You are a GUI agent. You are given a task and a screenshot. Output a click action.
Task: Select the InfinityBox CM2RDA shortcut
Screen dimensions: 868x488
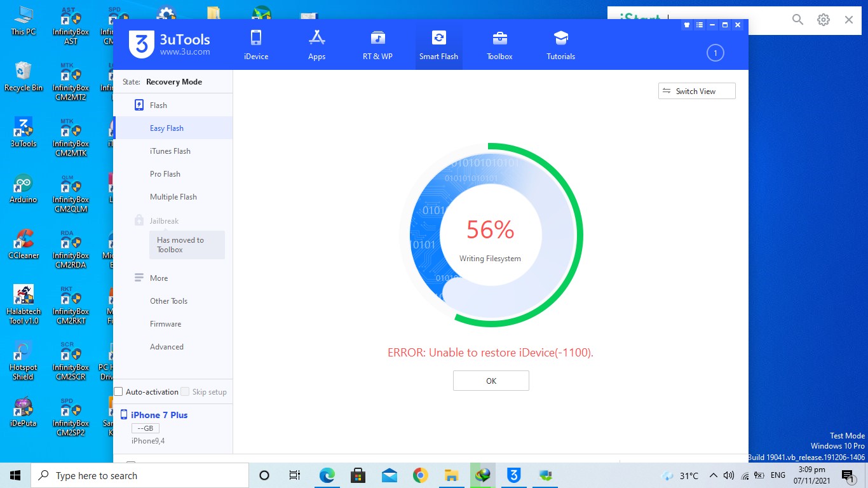point(71,249)
